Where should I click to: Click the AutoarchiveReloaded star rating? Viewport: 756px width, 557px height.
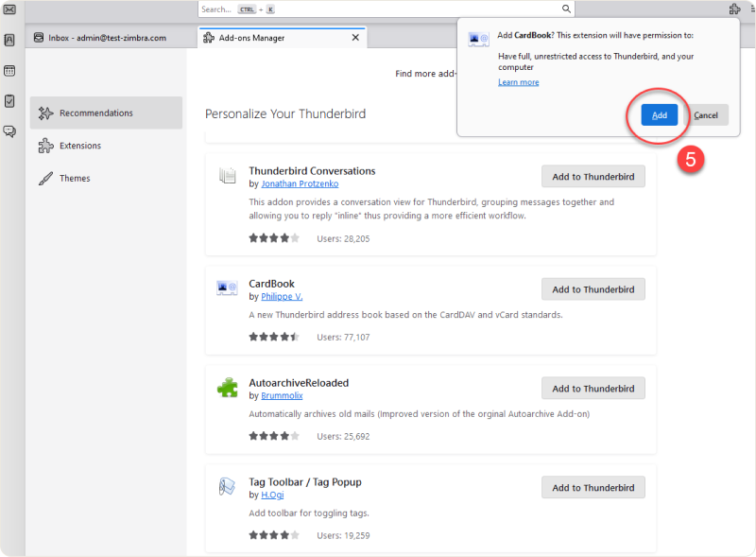[x=274, y=436]
